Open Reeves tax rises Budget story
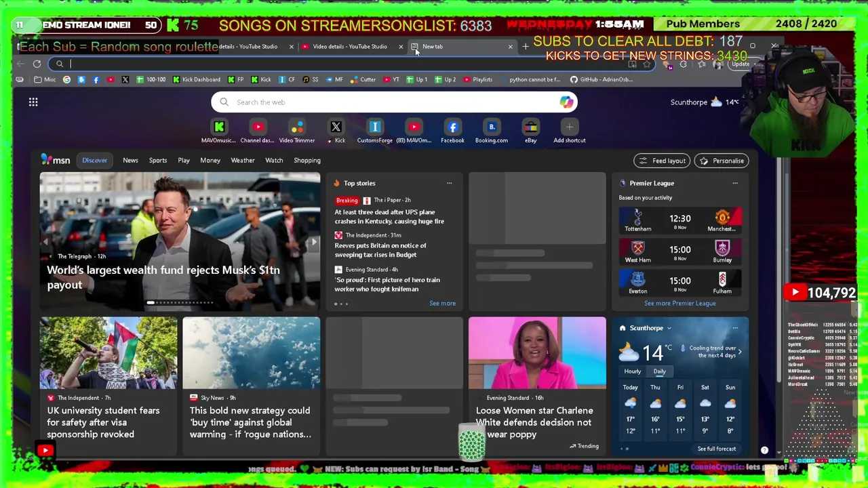This screenshot has width=868, height=488. 380,250
